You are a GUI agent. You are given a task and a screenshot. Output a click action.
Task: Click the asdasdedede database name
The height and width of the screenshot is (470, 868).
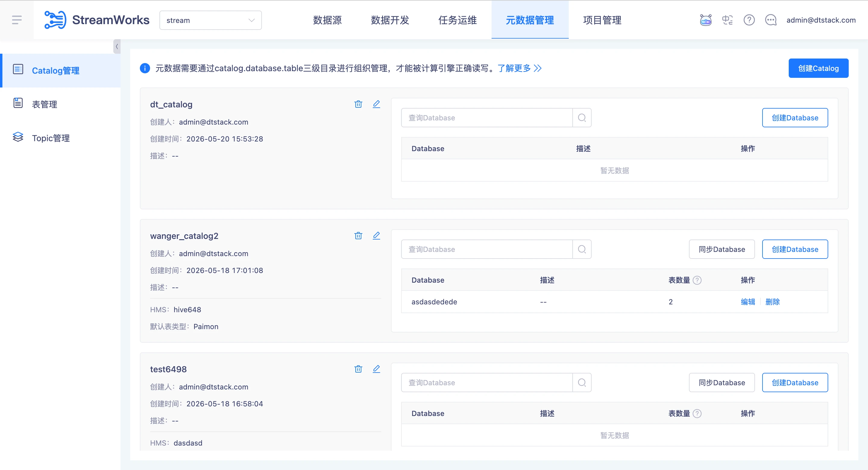(434, 302)
